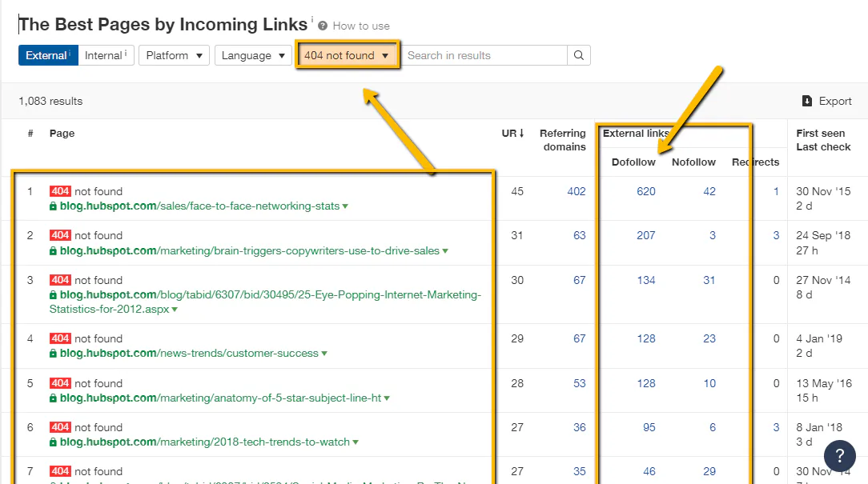Sort by the UR column header
This screenshot has width=868, height=484.
[x=512, y=134]
